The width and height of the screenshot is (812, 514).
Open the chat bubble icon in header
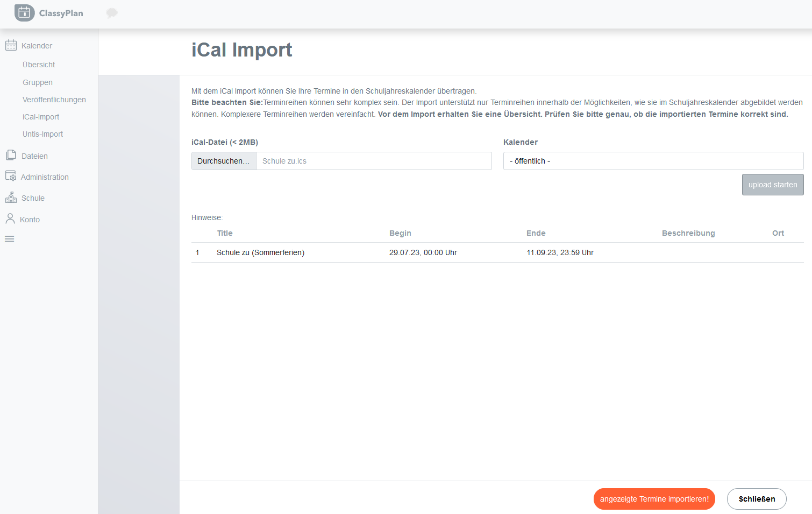112,13
